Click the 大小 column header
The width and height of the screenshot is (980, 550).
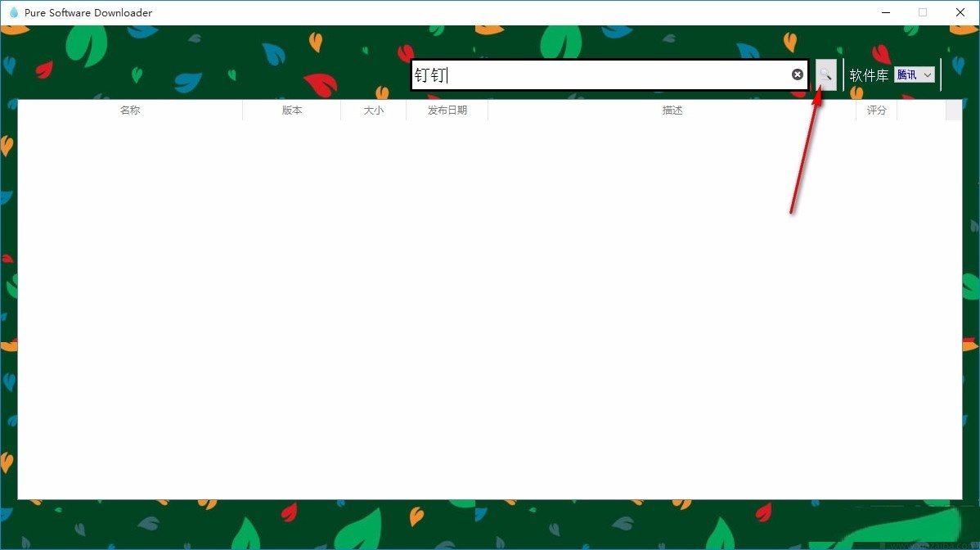point(373,110)
